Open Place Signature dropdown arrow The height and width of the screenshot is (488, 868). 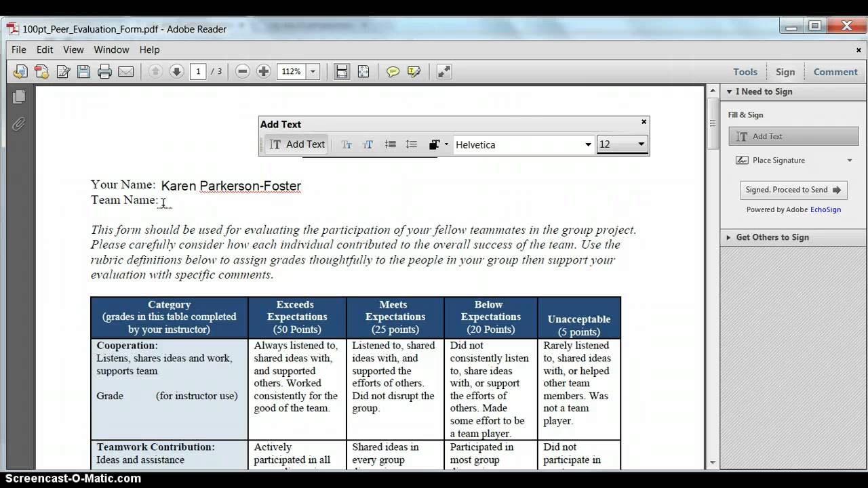tap(850, 161)
